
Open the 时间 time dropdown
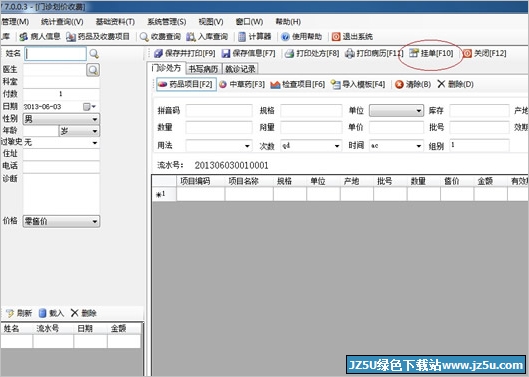point(419,146)
